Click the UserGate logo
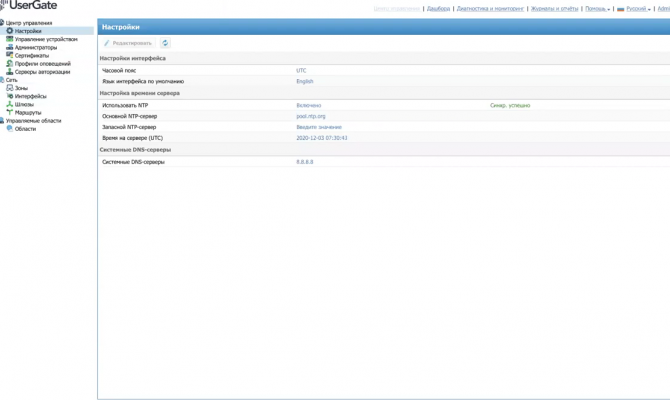The width and height of the screenshot is (670, 400). pos(29,5)
